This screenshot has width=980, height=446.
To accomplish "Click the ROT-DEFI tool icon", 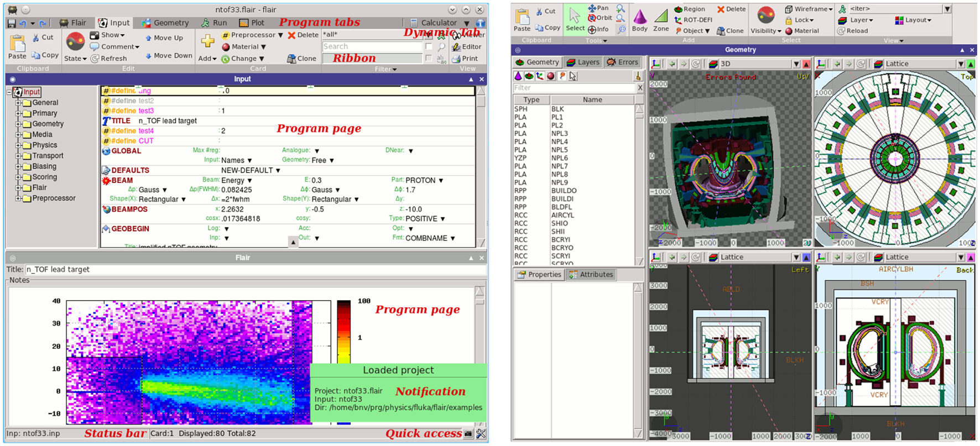I will click(x=678, y=20).
